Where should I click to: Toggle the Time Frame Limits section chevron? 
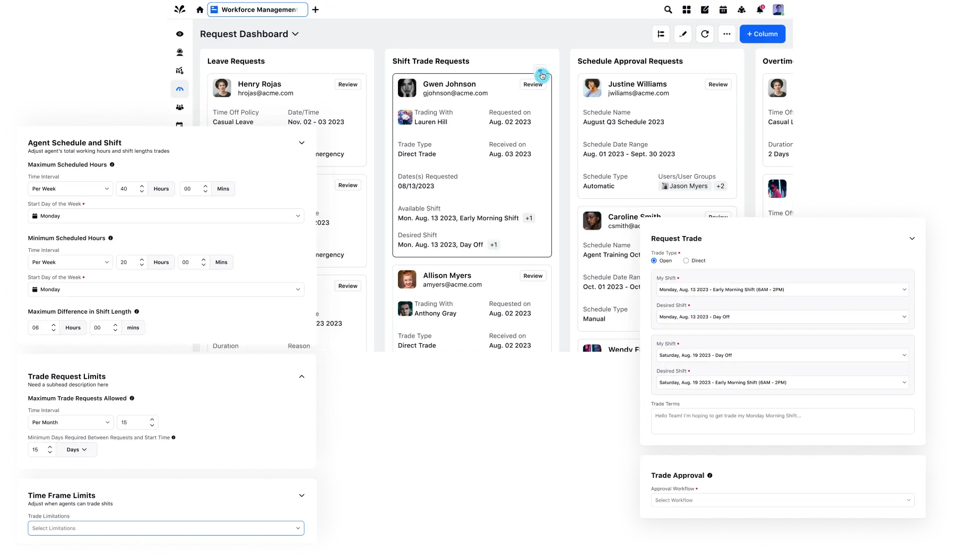tap(302, 495)
